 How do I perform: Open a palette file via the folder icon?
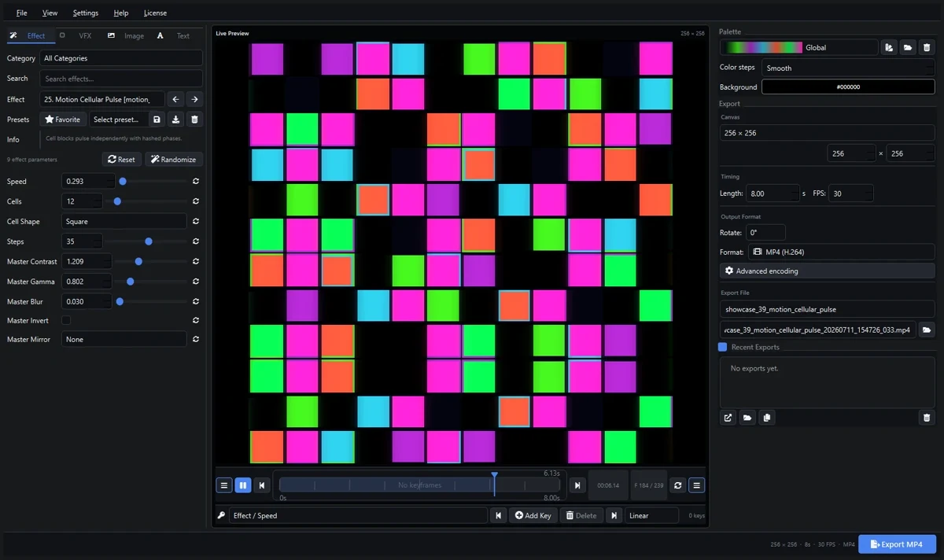[x=908, y=47]
